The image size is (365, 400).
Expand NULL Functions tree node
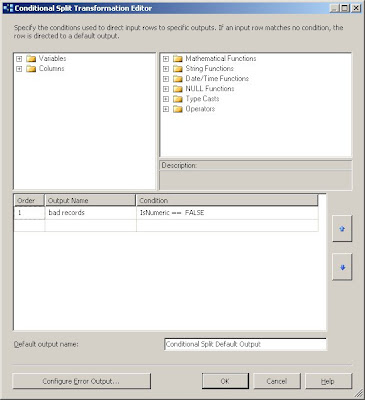166,89
